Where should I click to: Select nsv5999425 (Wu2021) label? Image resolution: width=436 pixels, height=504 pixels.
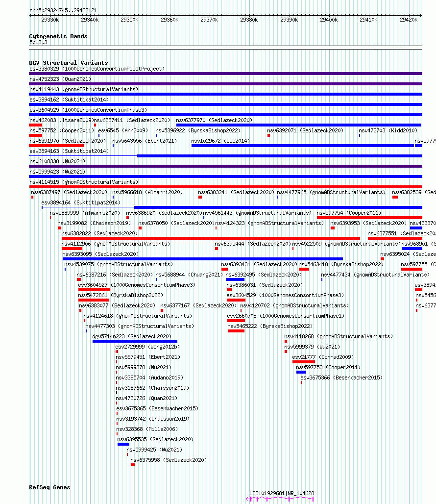(x=154, y=450)
